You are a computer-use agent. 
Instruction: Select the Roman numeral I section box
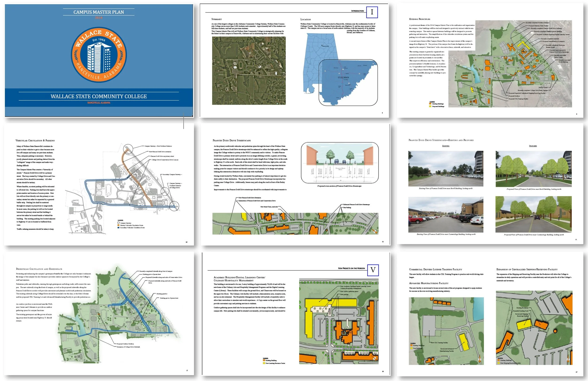[372, 12]
